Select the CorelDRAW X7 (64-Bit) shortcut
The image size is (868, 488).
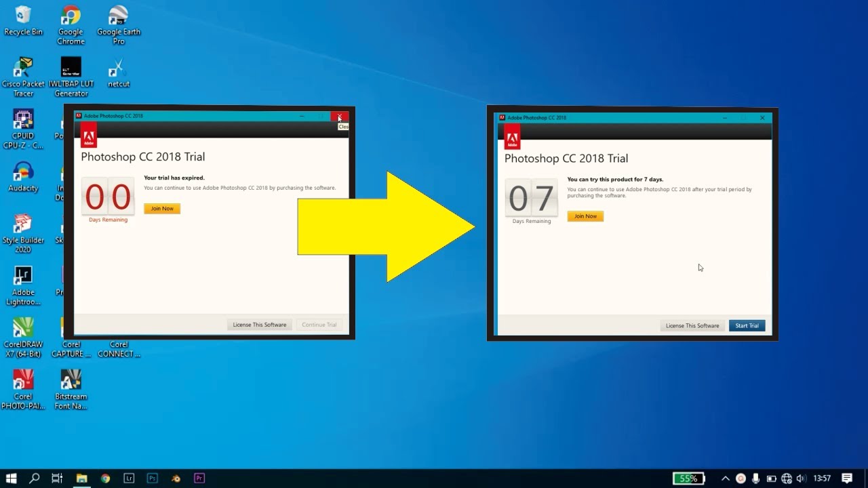point(23,338)
